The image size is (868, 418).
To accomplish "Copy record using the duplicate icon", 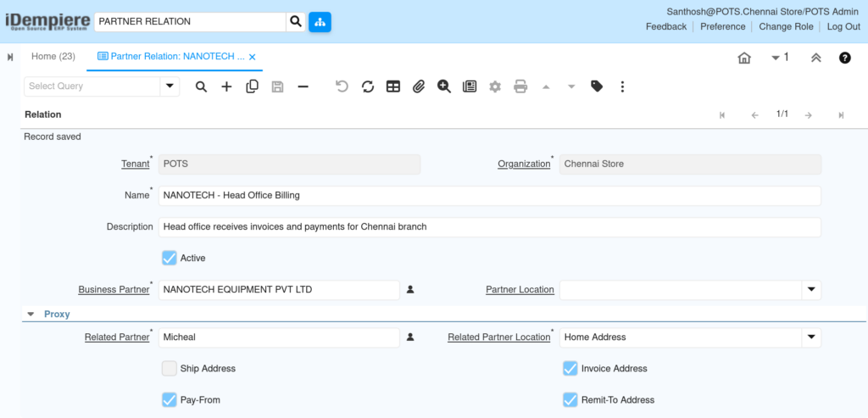I will coord(252,86).
